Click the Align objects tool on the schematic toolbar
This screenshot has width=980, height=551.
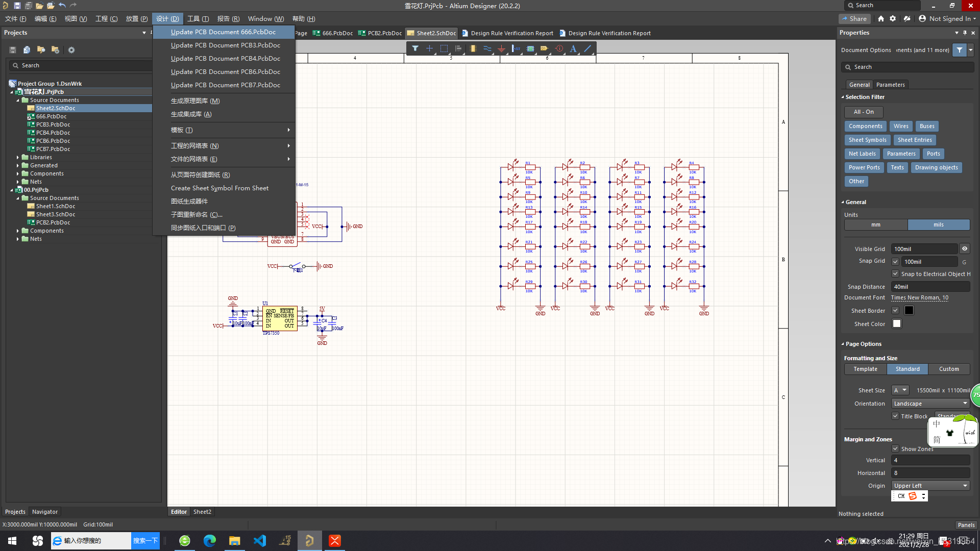pyautogui.click(x=458, y=48)
